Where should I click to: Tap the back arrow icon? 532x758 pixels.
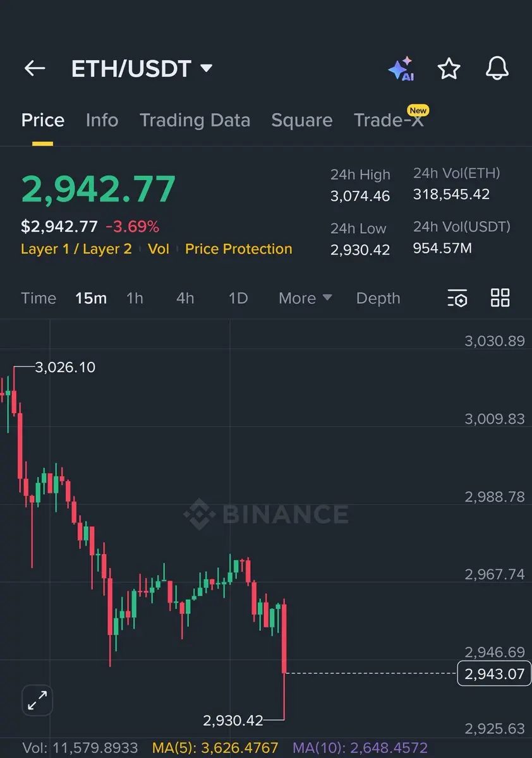coord(35,68)
